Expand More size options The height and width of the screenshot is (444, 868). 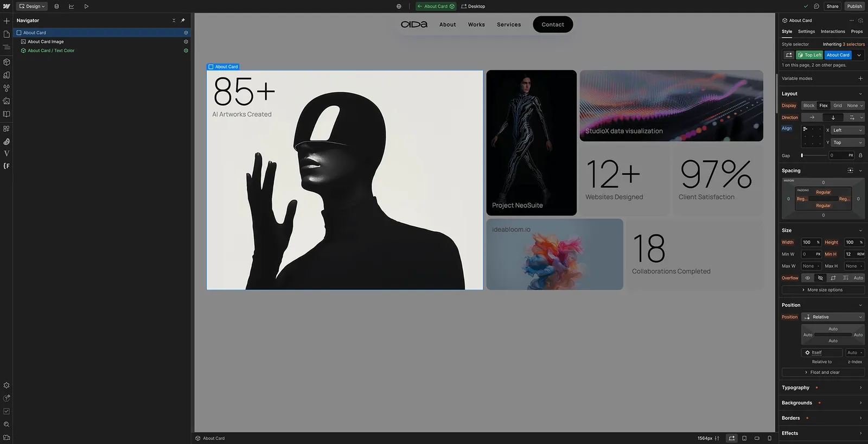click(823, 290)
